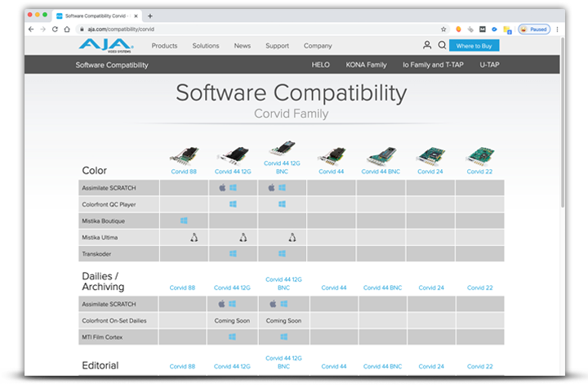Open Chrome's three-dot menu
The height and width of the screenshot is (388, 588).
point(558,29)
